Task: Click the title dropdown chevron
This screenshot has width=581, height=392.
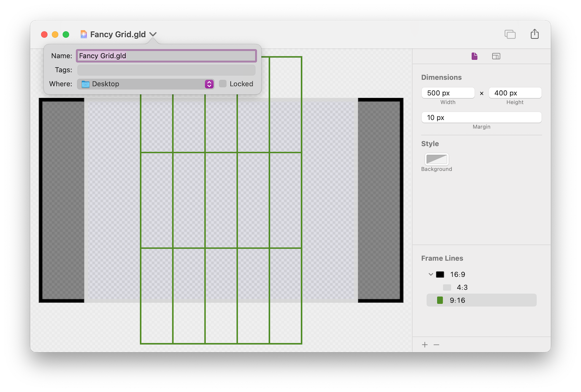Action: tap(153, 34)
